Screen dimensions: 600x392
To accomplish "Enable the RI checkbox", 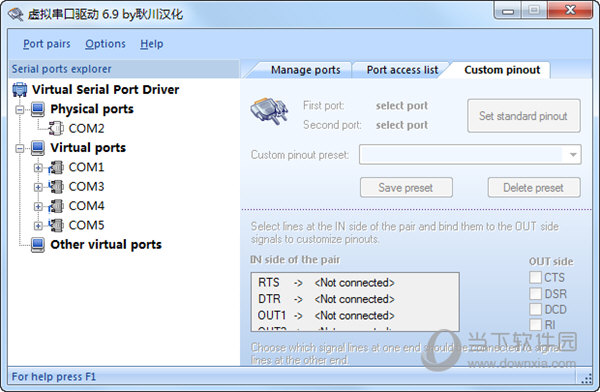I will pos(535,325).
